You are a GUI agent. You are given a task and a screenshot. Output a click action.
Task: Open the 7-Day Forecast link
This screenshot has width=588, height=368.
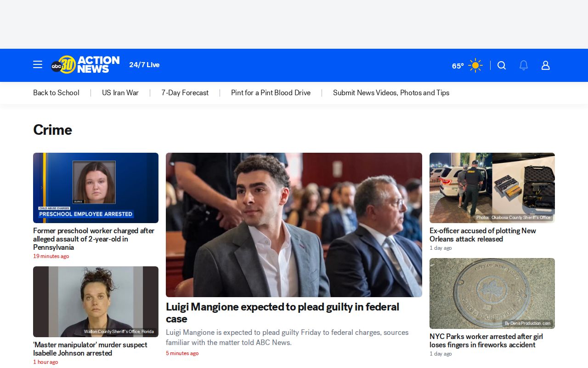185,93
